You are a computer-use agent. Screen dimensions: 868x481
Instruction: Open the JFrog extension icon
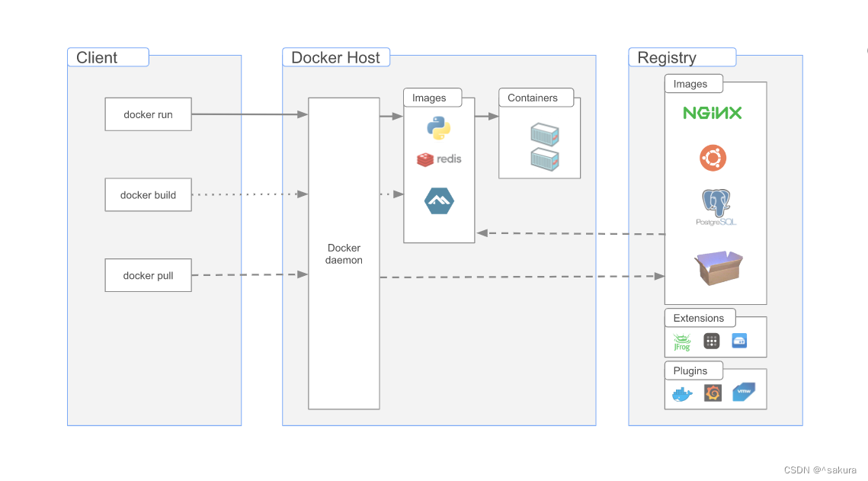pyautogui.click(x=681, y=342)
